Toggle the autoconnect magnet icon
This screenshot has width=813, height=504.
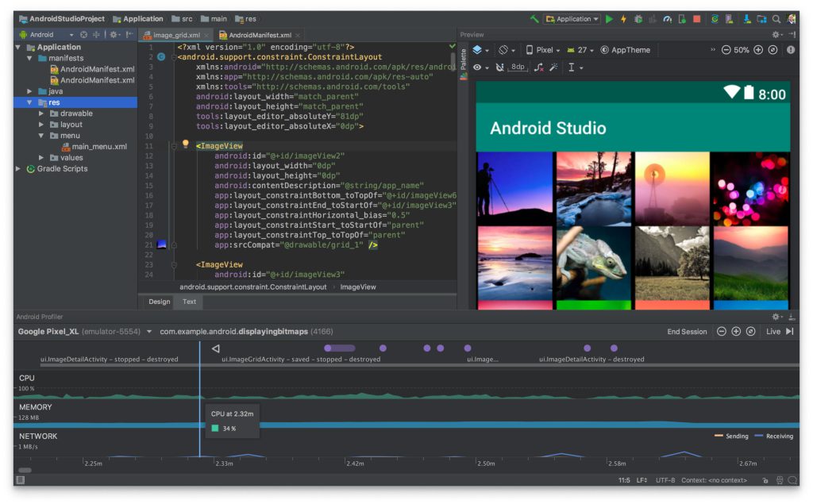499,67
